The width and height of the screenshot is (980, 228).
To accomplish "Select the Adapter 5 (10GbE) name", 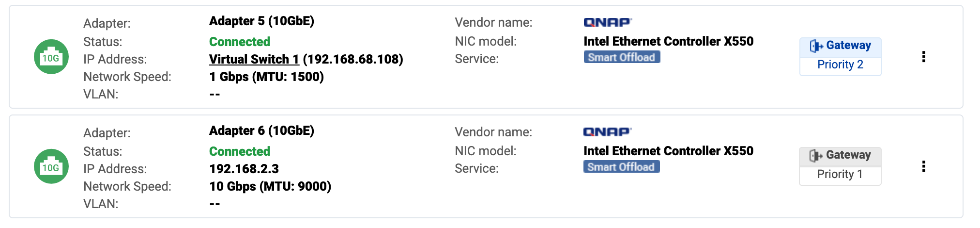I will [x=261, y=21].
